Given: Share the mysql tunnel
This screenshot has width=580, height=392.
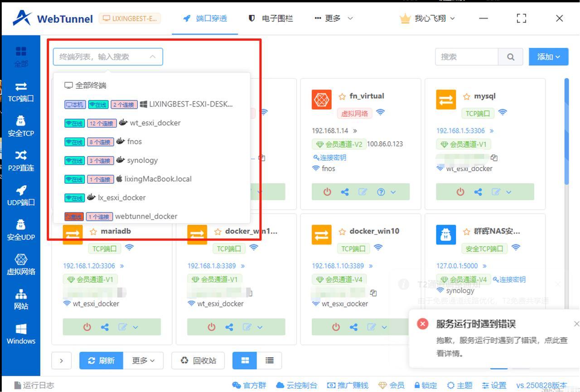Looking at the screenshot, I should [x=478, y=192].
